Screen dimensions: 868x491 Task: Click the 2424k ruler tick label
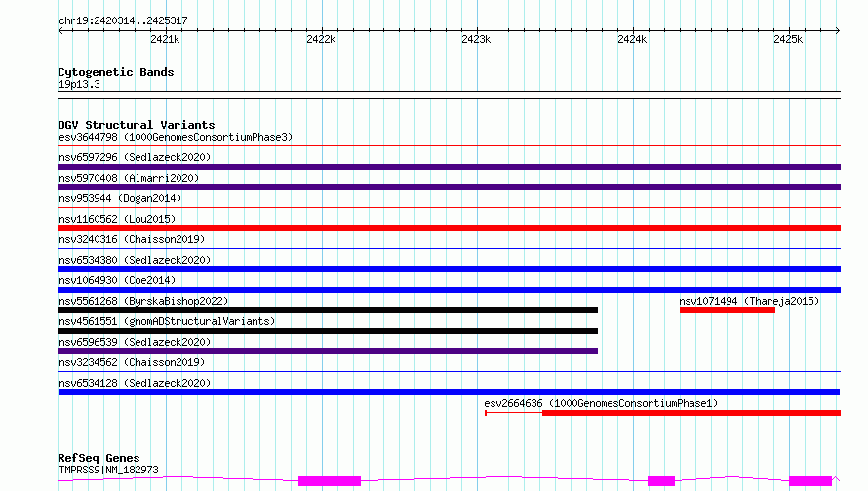click(x=632, y=39)
